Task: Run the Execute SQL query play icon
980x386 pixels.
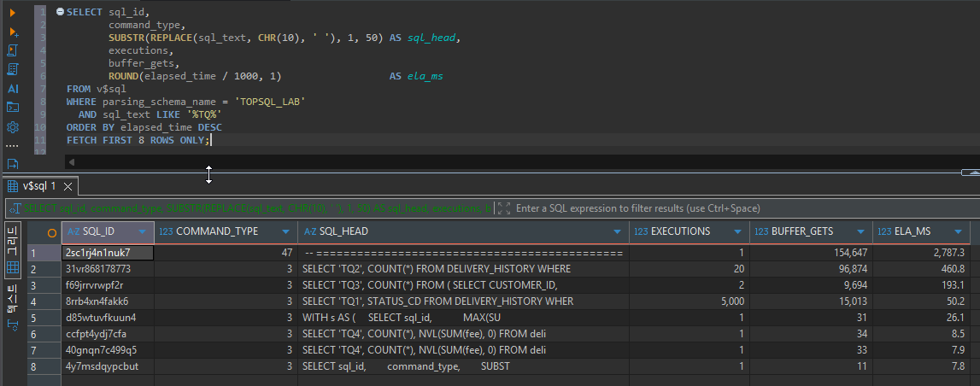Action: coord(13,13)
